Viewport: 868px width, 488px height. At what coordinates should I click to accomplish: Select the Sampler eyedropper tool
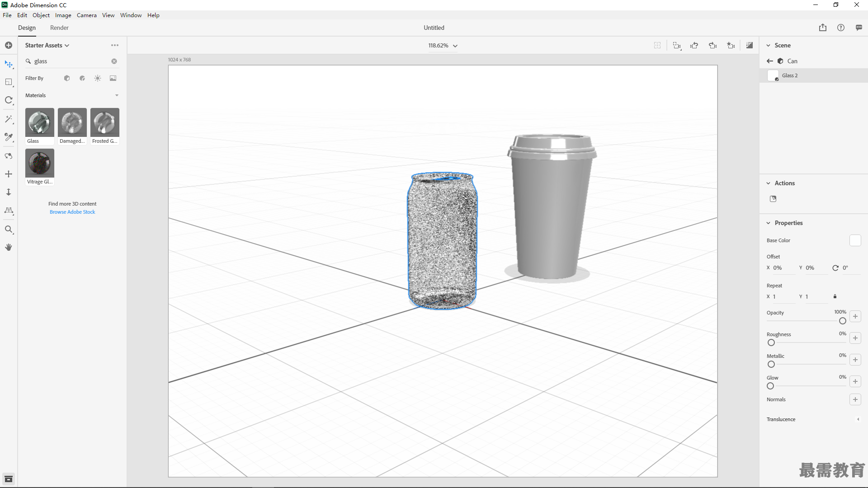tap(9, 137)
